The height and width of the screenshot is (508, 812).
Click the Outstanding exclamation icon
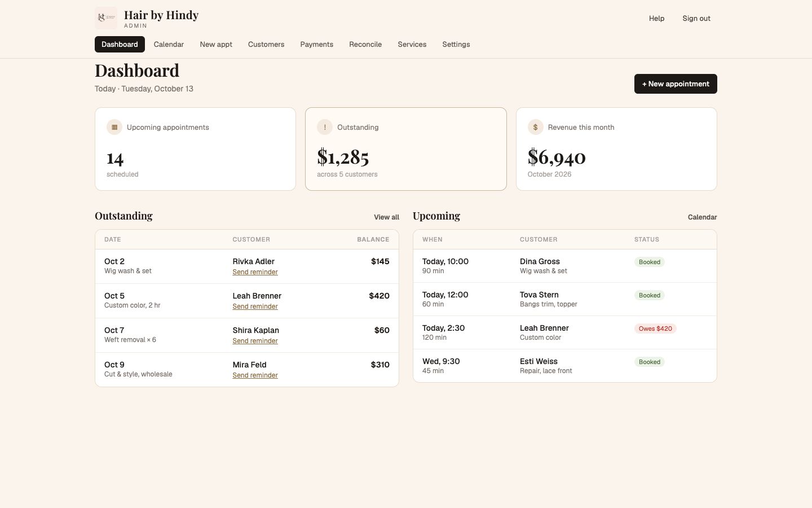325,127
